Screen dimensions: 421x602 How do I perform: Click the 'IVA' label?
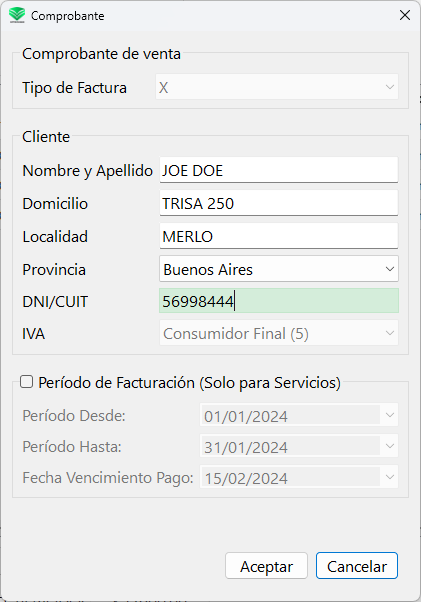[x=34, y=334]
